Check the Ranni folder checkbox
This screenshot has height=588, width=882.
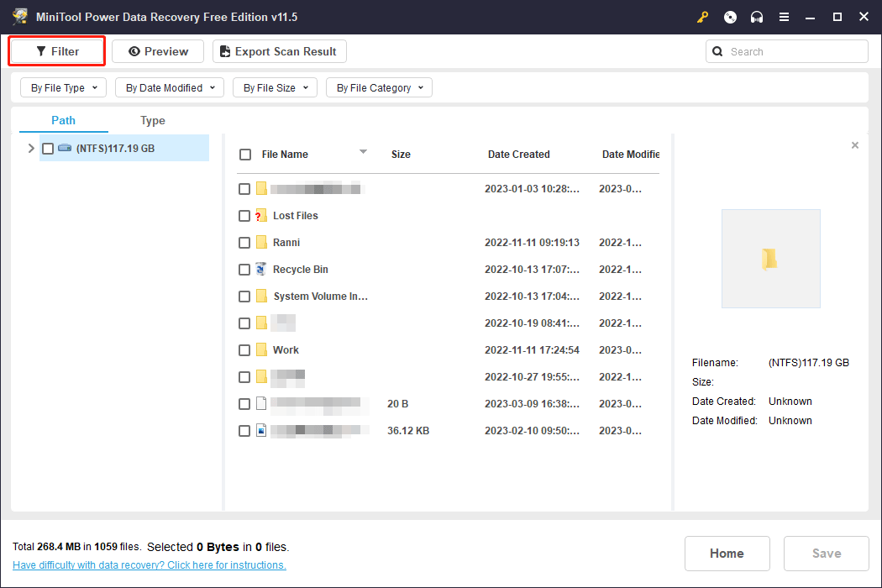[244, 243]
